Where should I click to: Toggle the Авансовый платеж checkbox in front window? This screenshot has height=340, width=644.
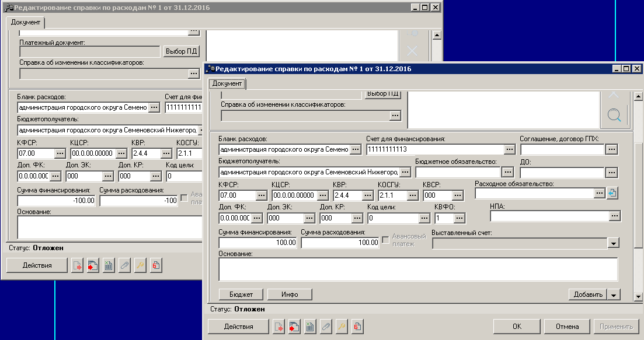[x=385, y=240]
